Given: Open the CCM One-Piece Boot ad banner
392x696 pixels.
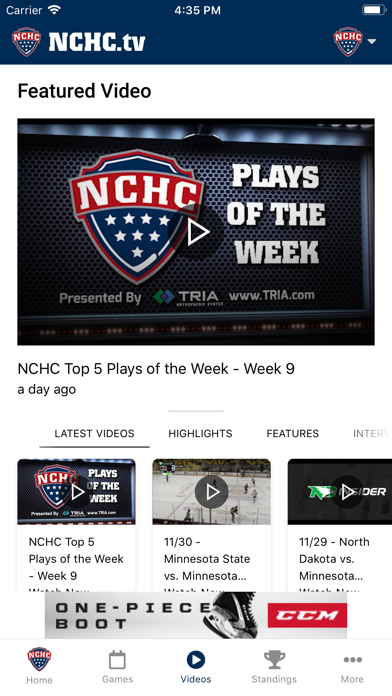Looking at the screenshot, I should point(196,615).
